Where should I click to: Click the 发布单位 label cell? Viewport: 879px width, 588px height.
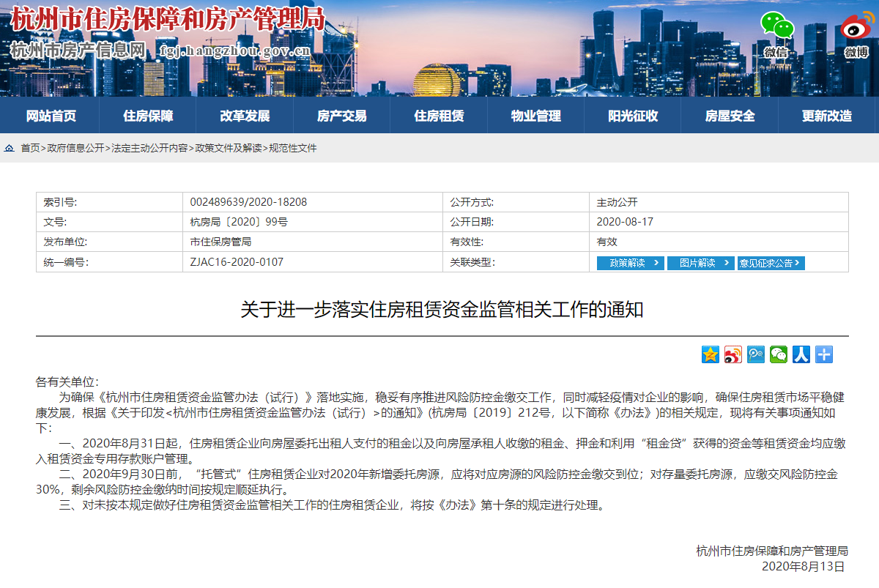coord(109,242)
